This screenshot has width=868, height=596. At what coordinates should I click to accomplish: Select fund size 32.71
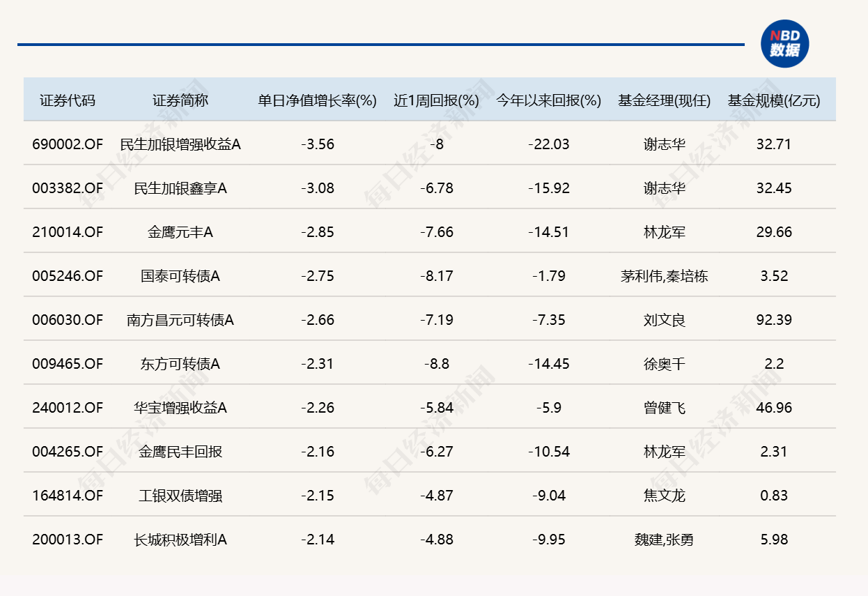coord(774,144)
